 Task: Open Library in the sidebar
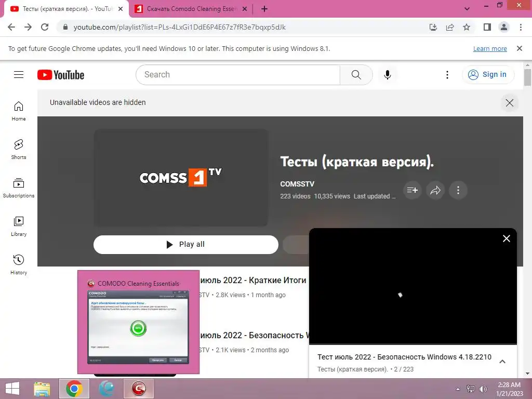(19, 227)
